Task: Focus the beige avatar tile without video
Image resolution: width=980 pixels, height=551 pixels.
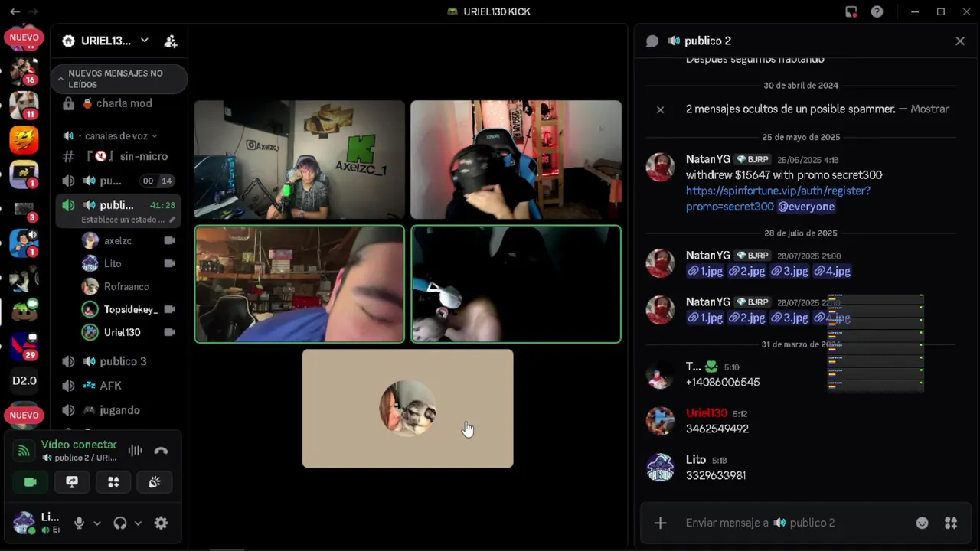Action: (408, 409)
